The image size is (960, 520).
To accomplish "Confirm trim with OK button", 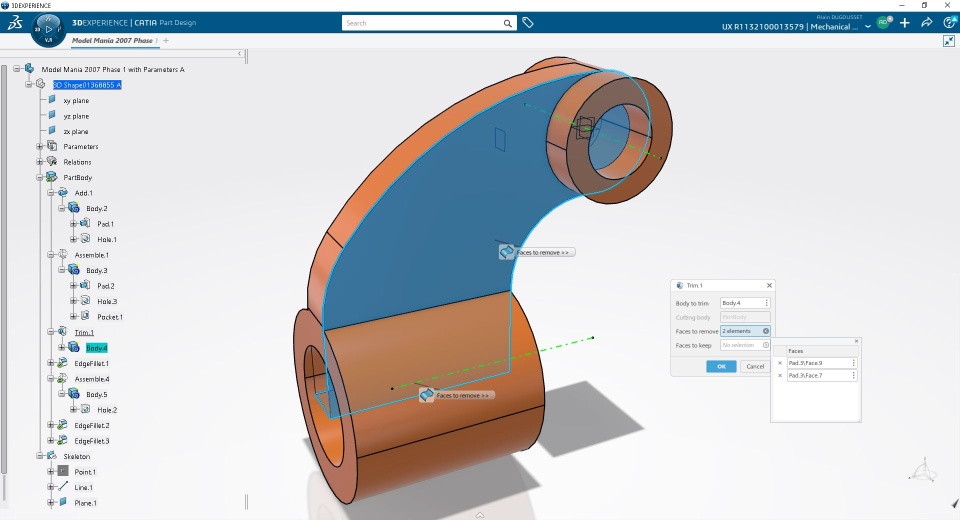I will pos(721,366).
